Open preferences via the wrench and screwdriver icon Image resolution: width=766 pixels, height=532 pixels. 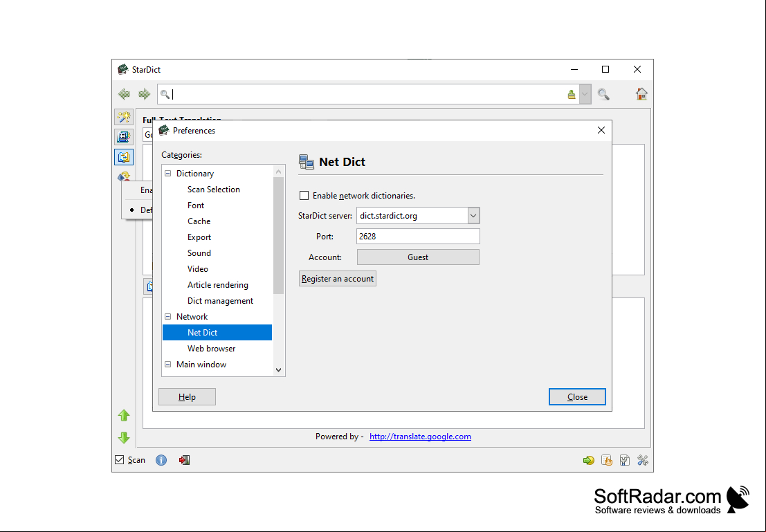[x=643, y=460]
